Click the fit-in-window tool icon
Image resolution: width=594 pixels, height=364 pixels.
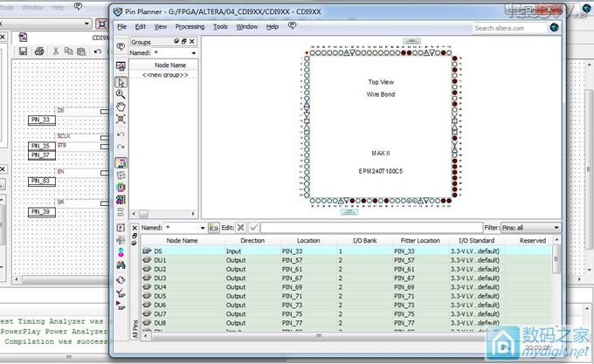[121, 120]
